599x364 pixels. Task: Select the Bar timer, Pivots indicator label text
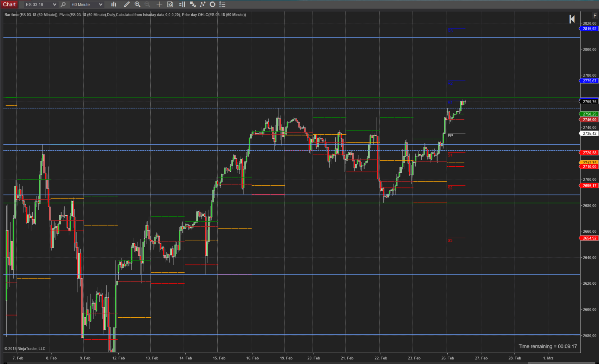125,15
